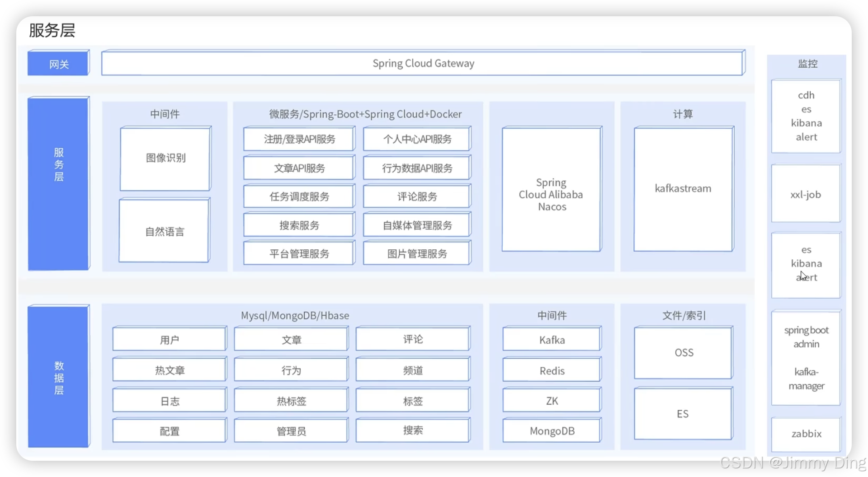Viewport: 868px width, 477px height.
Task: Click the 服务层 blue vertical block
Action: click(x=58, y=184)
